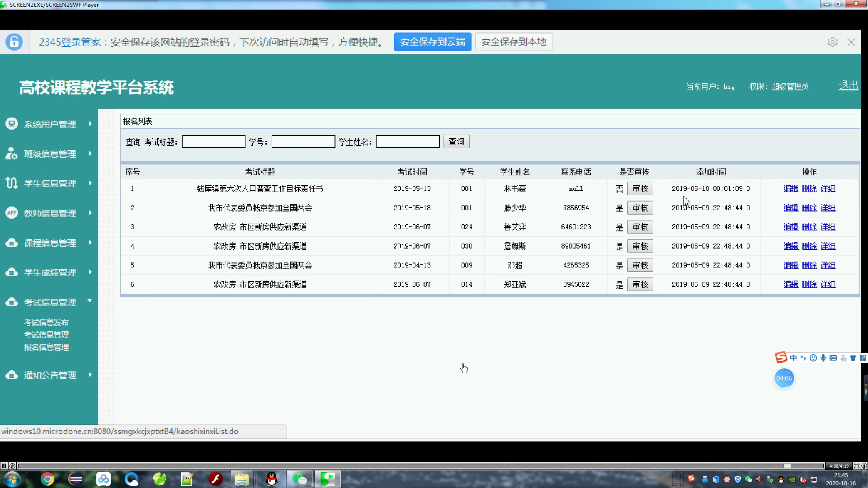Click the 学生成绩管理 cloud icon
The height and width of the screenshot is (488, 868).
pos(12,272)
